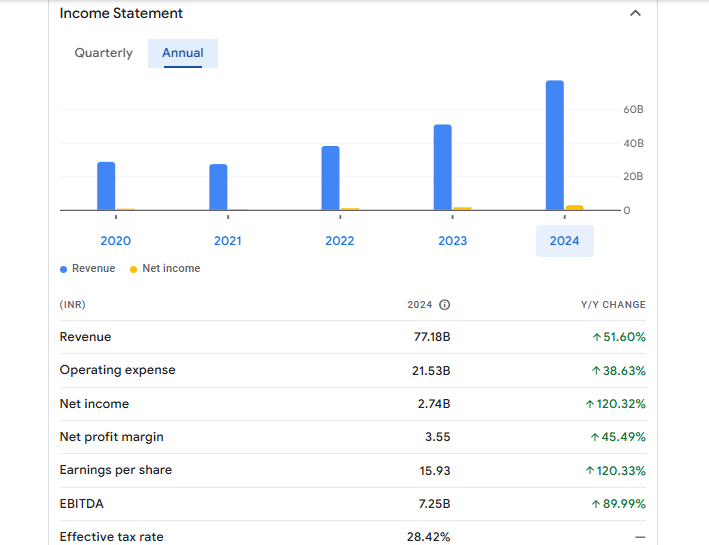The image size is (709, 545).
Task: Click the Operating expense row label
Action: (118, 370)
